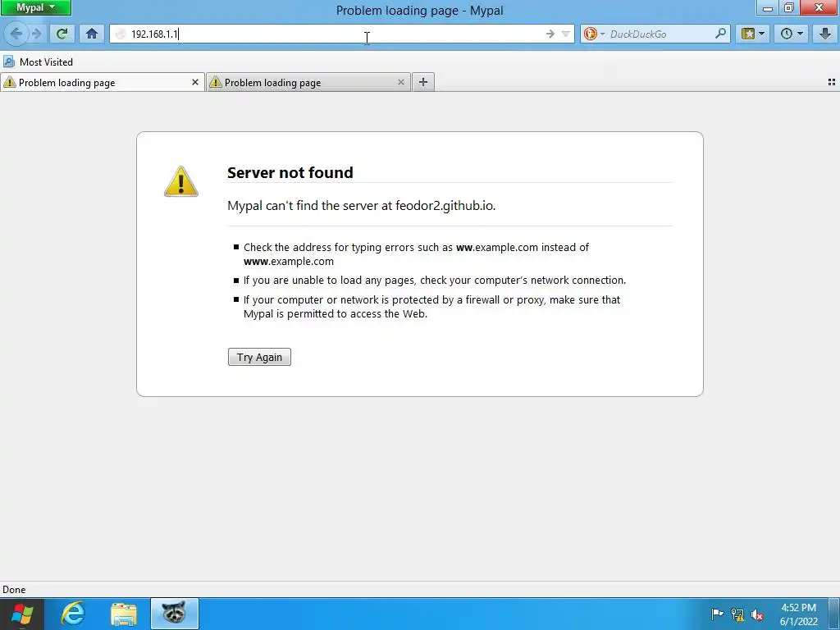
Task: Expand the address bar history dropdown
Action: coord(566,34)
